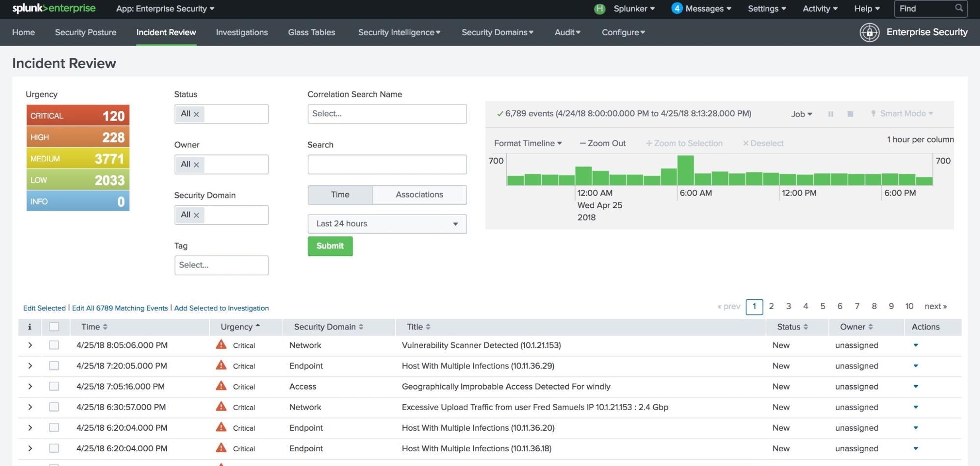Open the Investigations tab
Screen dimensions: 980x466
(242, 32)
